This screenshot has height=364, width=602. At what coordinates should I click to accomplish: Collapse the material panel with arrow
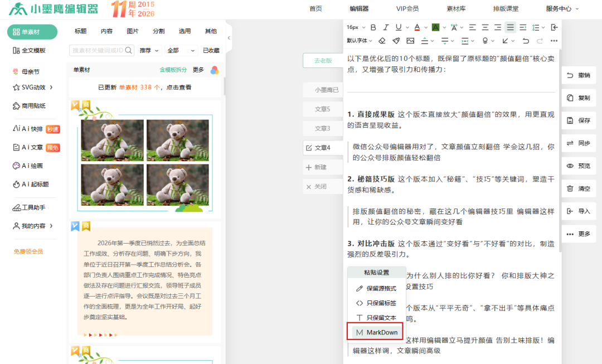(229, 38)
